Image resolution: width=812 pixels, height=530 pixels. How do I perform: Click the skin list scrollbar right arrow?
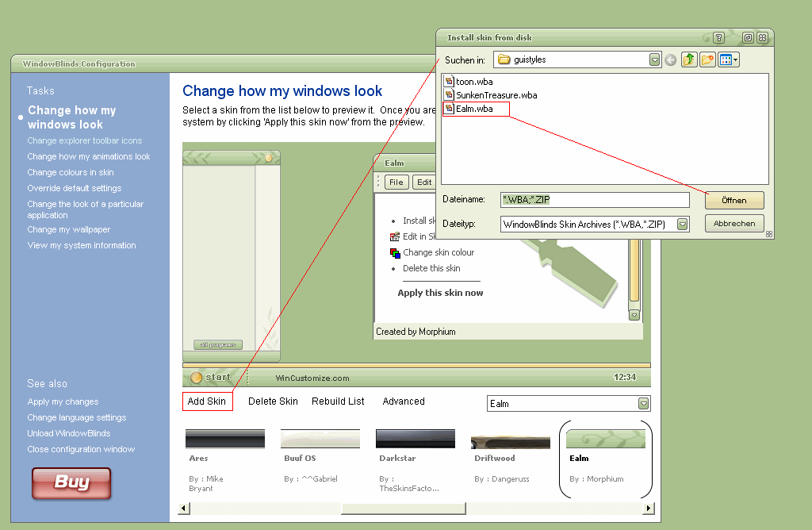coord(649,508)
